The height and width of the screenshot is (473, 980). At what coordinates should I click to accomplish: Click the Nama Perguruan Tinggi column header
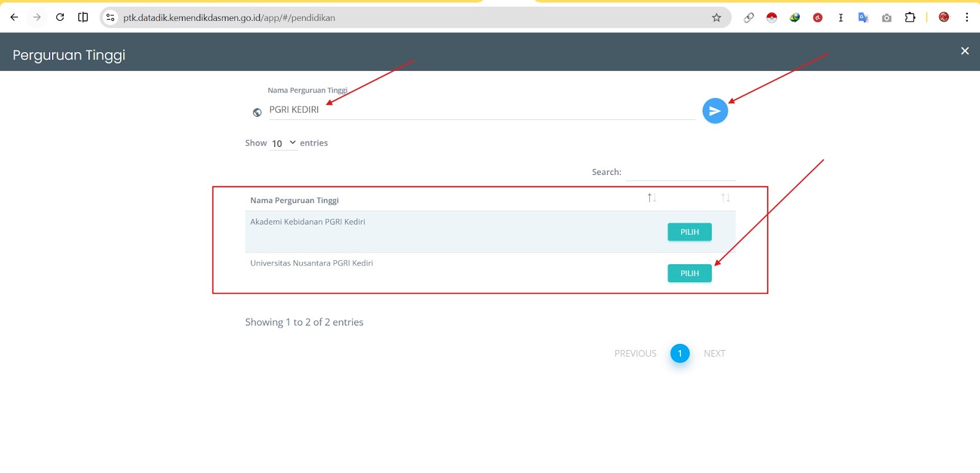[x=295, y=200]
